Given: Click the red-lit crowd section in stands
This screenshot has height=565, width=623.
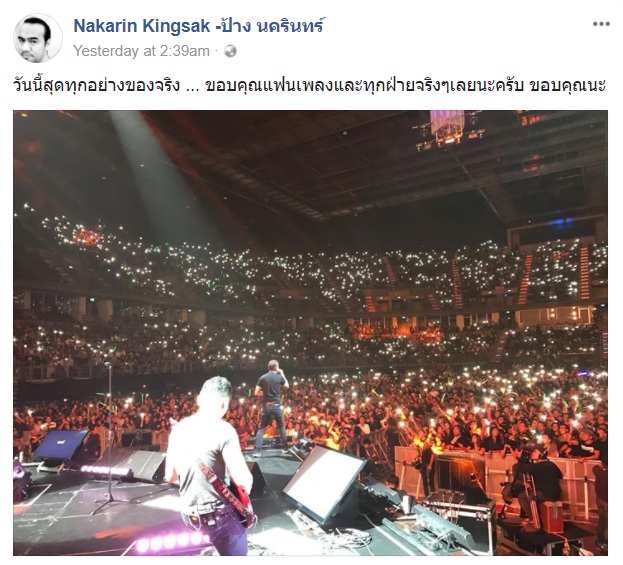Looking at the screenshot, I should tap(86, 236).
